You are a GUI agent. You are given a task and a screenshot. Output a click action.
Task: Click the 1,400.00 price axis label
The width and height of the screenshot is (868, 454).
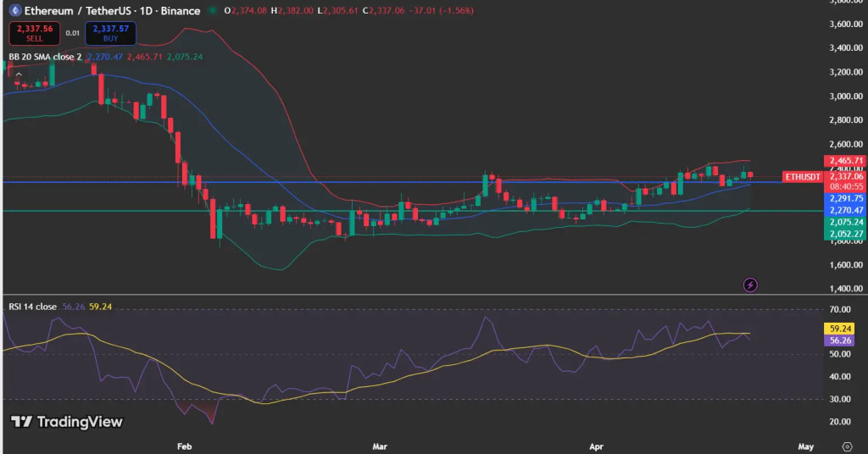pyautogui.click(x=846, y=288)
